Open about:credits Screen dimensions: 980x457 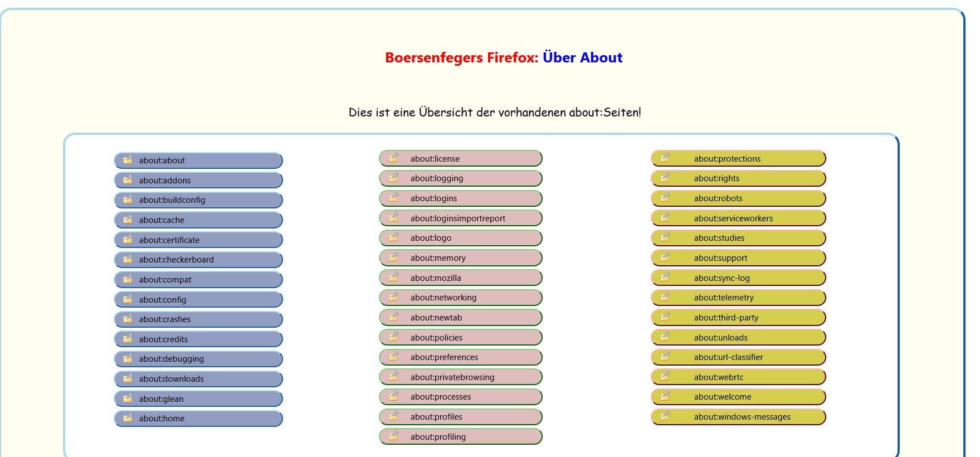coord(198,339)
